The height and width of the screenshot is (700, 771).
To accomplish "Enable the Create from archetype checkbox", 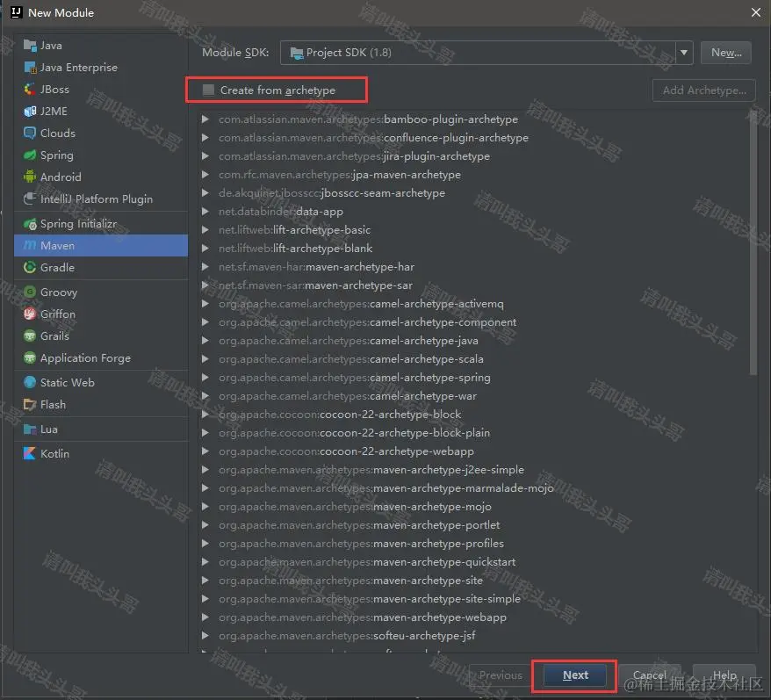I will 208,90.
